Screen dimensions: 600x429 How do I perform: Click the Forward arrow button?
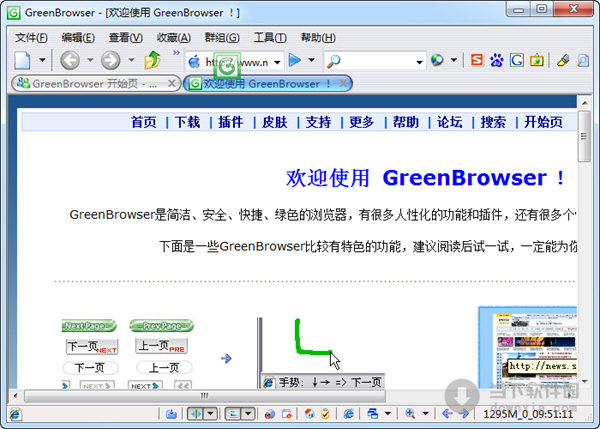coord(111,60)
